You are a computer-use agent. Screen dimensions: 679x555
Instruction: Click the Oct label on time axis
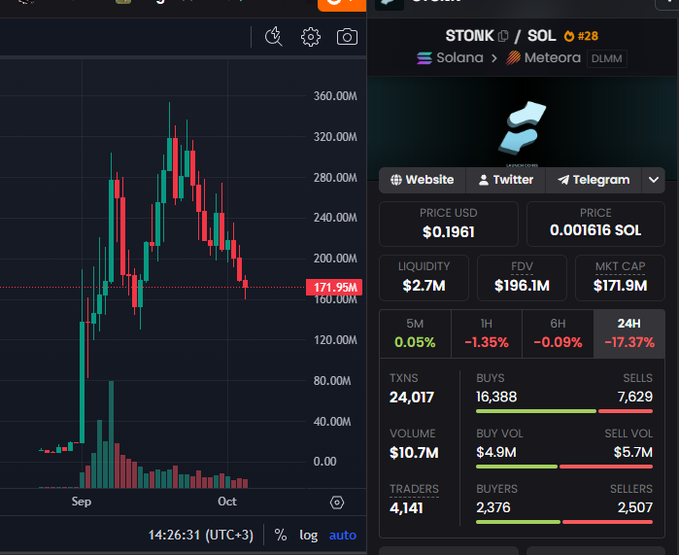point(227,501)
